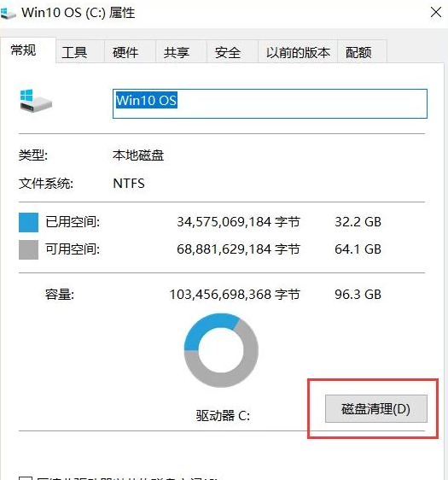Viewport: 448px width, 480px height.
Task: Open the 配额 tab
Action: 363,52
